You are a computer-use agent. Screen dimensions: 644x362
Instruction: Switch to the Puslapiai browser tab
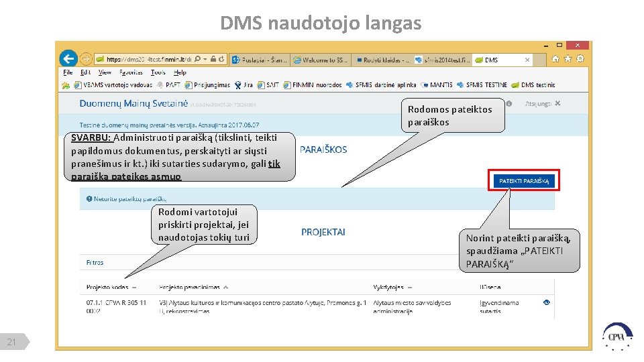(260, 60)
